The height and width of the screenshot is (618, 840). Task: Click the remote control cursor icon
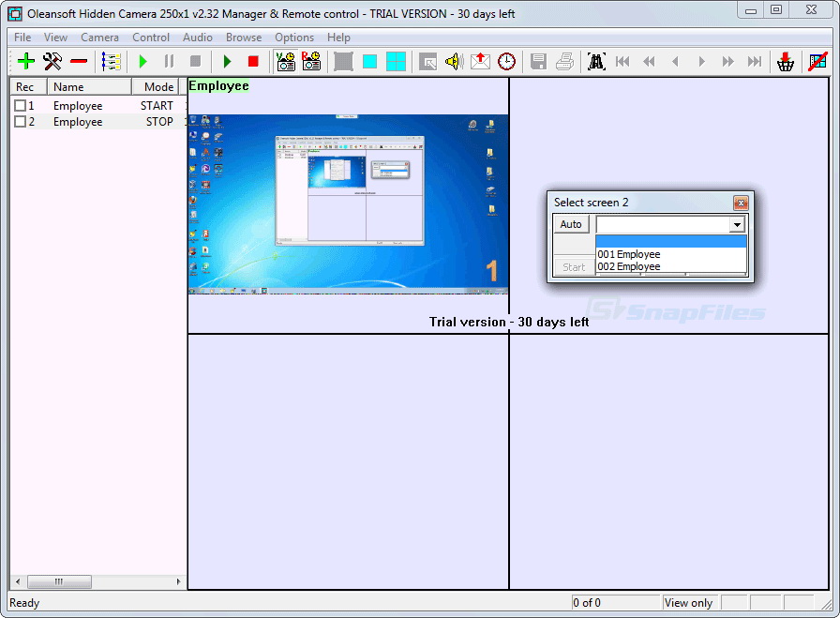(427, 62)
